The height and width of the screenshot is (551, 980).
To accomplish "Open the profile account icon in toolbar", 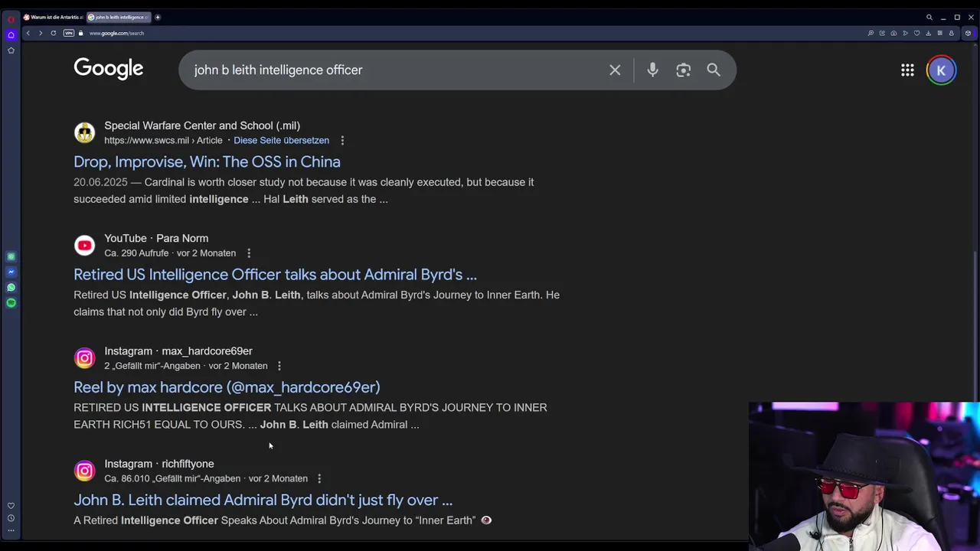I will click(x=951, y=33).
